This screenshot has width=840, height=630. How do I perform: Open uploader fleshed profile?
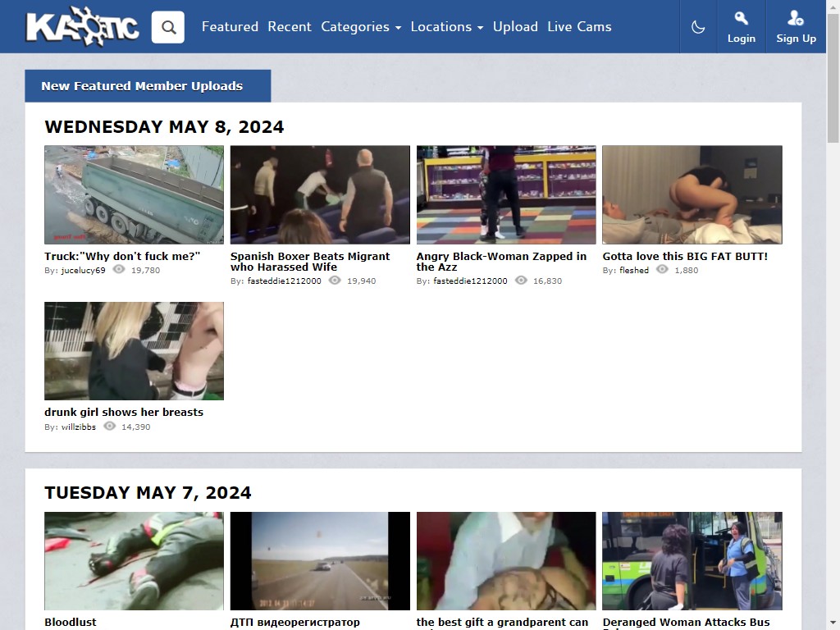click(634, 270)
